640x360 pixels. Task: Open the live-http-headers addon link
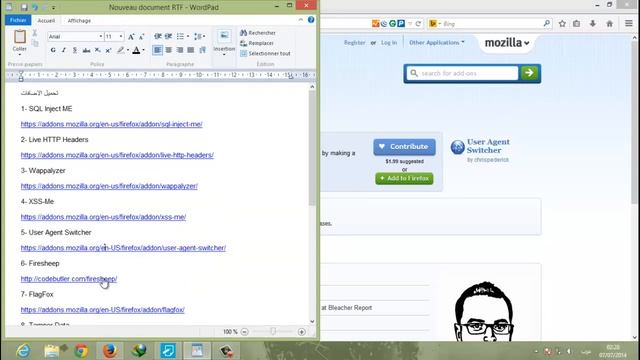click(x=117, y=155)
